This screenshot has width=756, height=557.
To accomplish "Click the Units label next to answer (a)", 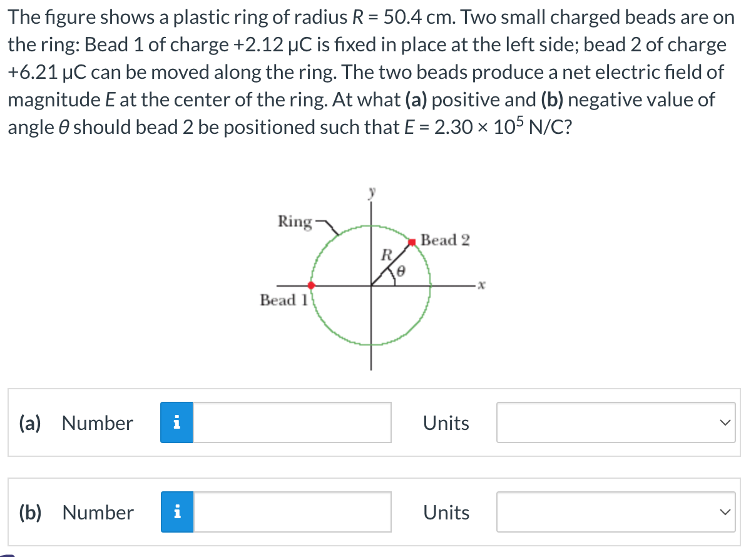I will [x=446, y=423].
